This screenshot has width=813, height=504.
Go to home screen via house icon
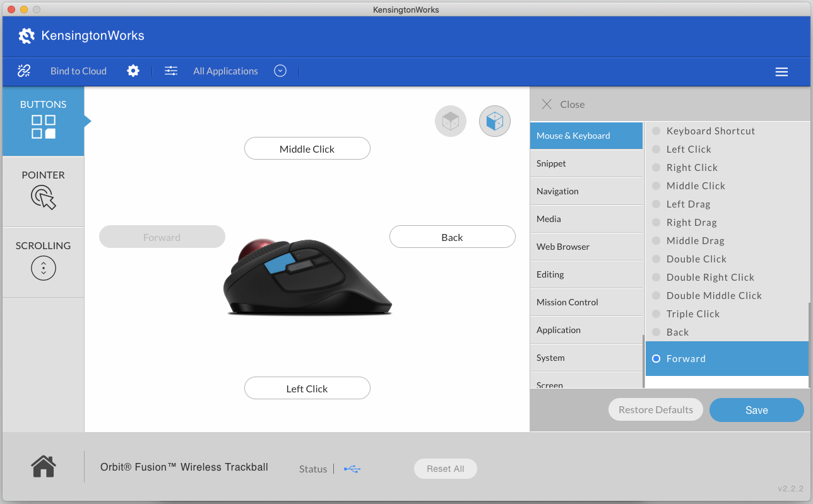[x=44, y=467]
